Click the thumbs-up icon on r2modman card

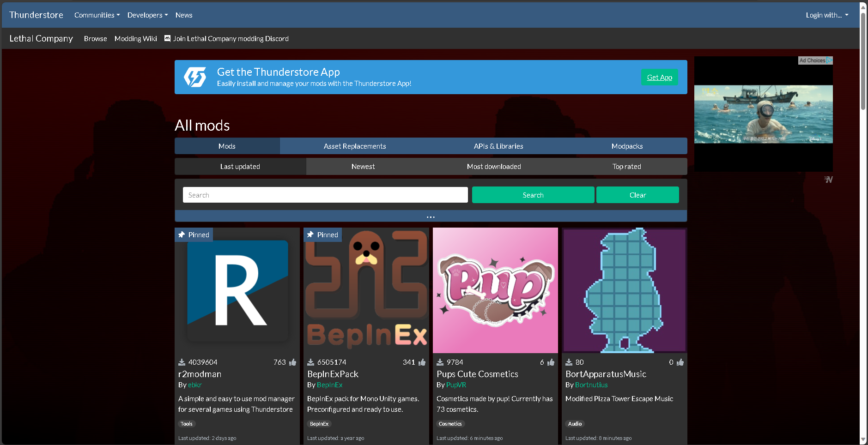click(292, 362)
